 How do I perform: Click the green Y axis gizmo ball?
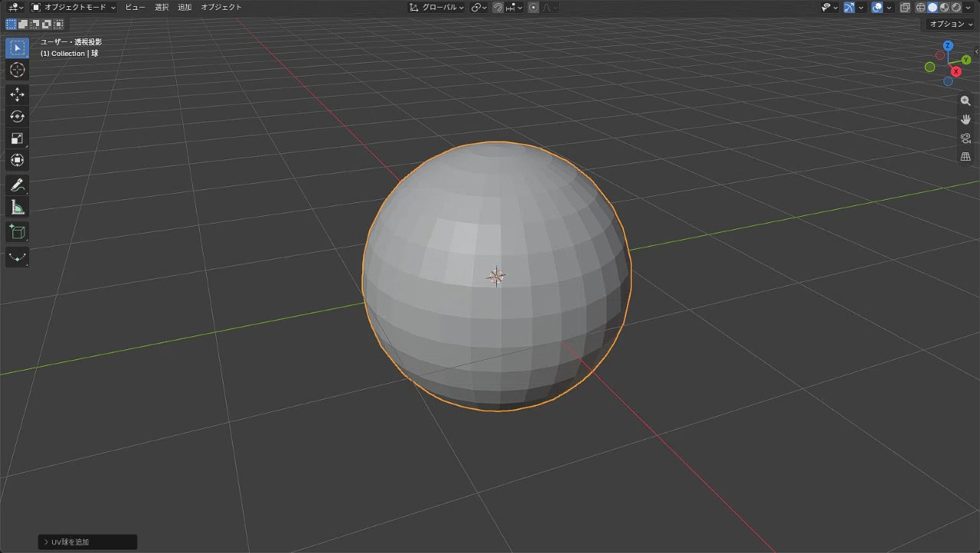tap(966, 59)
